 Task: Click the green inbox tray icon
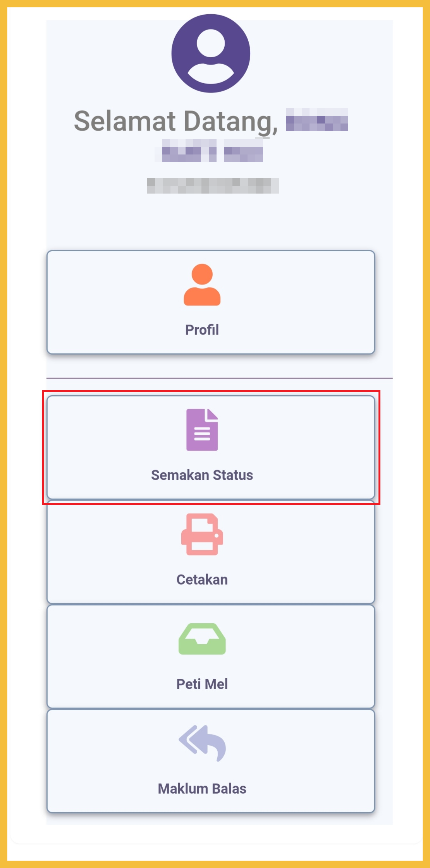[x=202, y=639]
